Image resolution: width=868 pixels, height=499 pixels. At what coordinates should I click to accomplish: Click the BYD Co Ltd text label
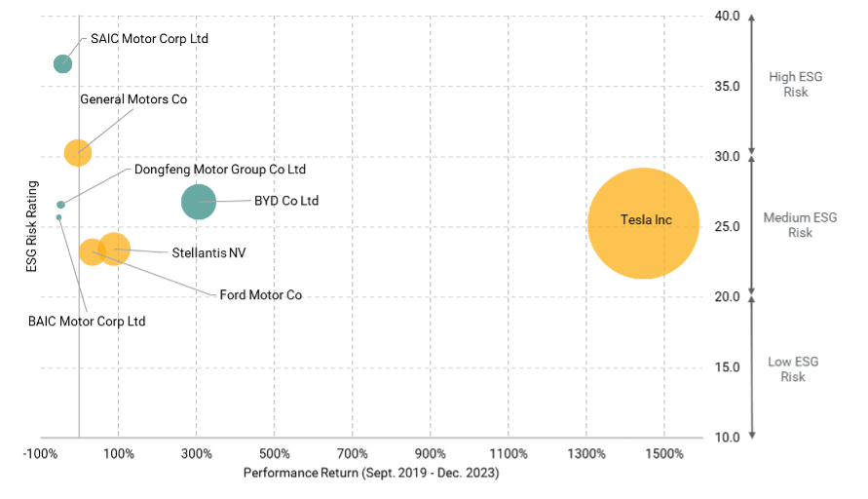coord(286,202)
